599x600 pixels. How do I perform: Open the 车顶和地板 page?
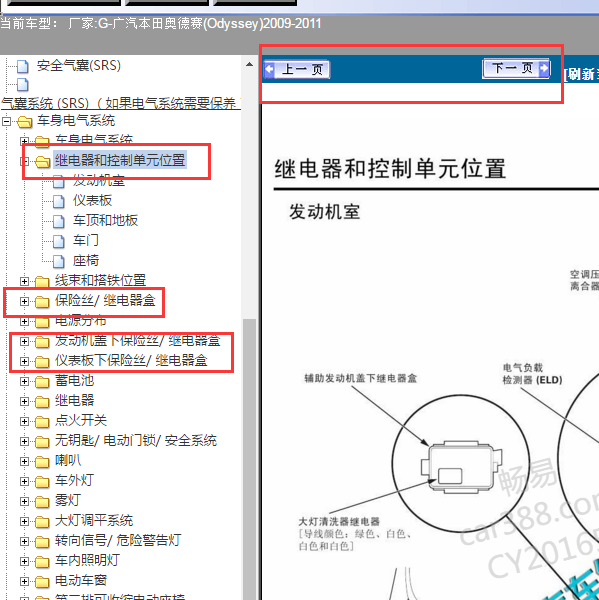(x=105, y=220)
